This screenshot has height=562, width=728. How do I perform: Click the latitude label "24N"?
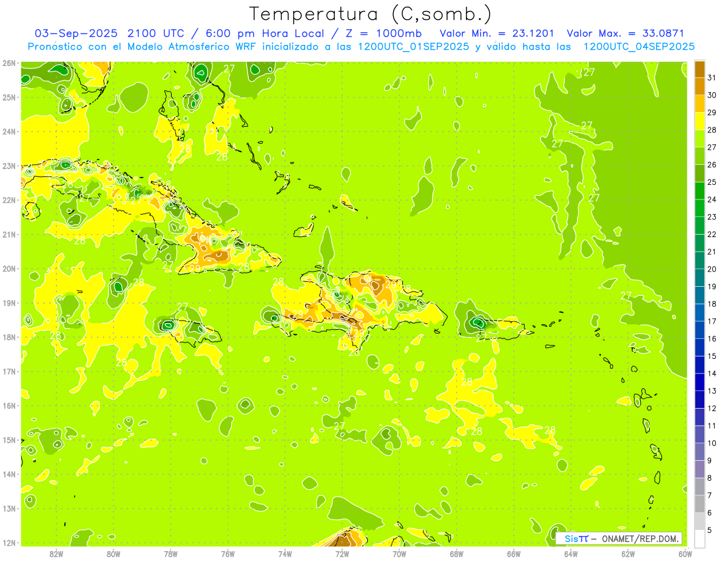[x=9, y=132]
